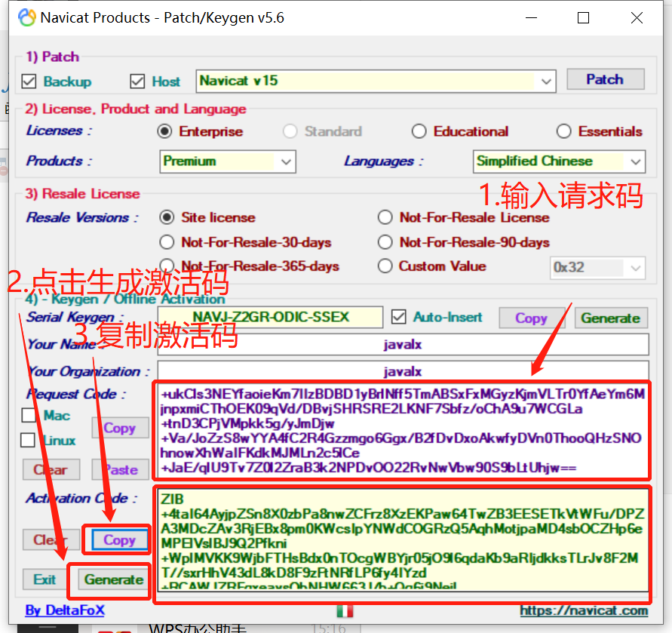
Task: Choose Not-For-Resale-30-days option
Action: (167, 242)
